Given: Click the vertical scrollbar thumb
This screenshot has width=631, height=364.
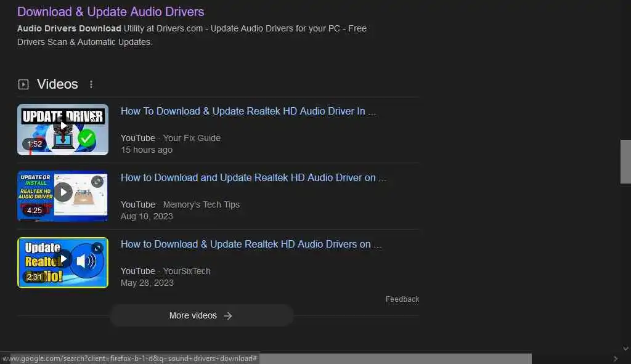Looking at the screenshot, I should (625, 162).
